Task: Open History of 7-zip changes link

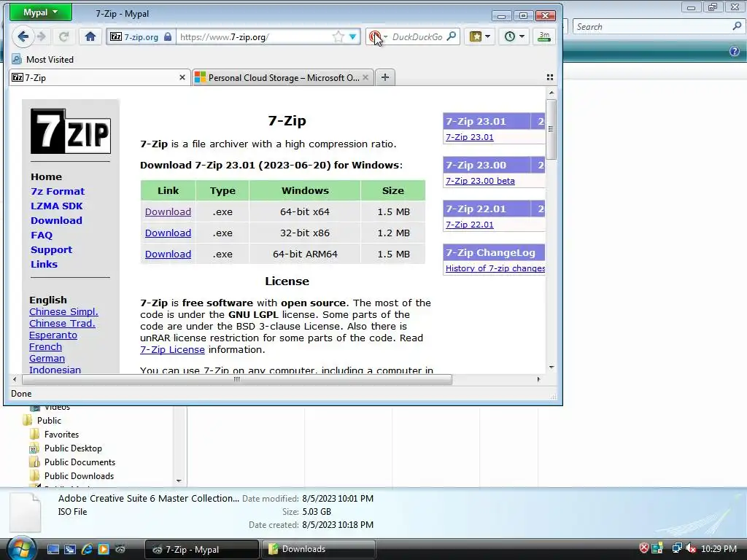Action: (x=495, y=268)
